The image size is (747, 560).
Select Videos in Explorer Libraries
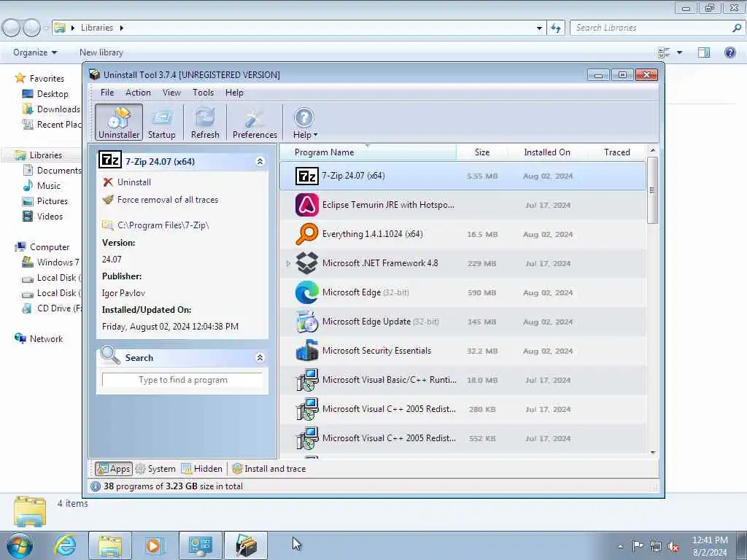[43, 216]
